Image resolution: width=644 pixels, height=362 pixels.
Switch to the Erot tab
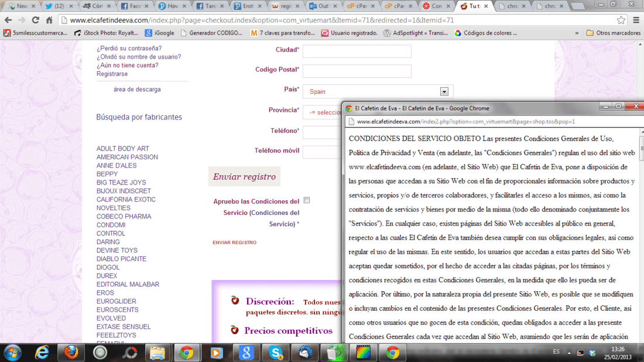[247, 6]
